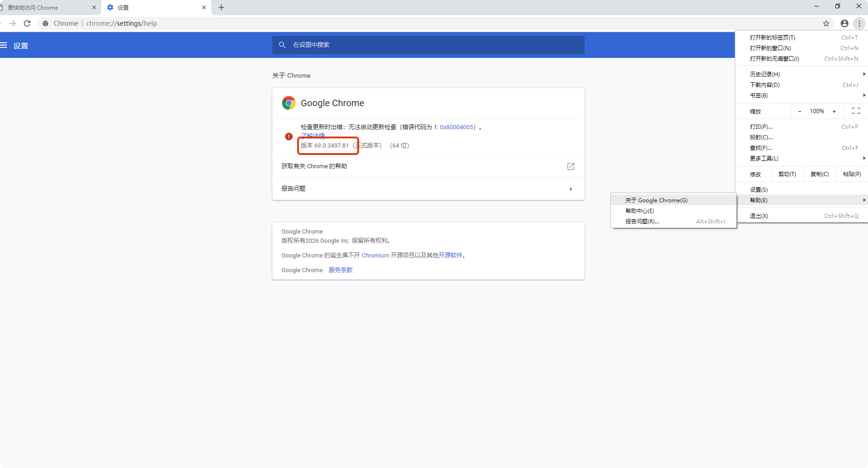The width and height of the screenshot is (868, 468).
Task: Click 获取有关 Chrome 的帮助 row
Action: pyautogui.click(x=428, y=166)
